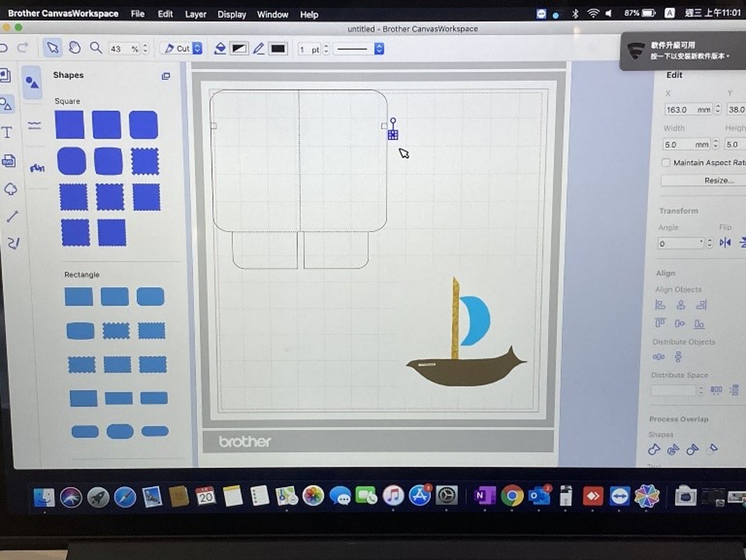Open the File menu
The image size is (746, 560).
(138, 14)
